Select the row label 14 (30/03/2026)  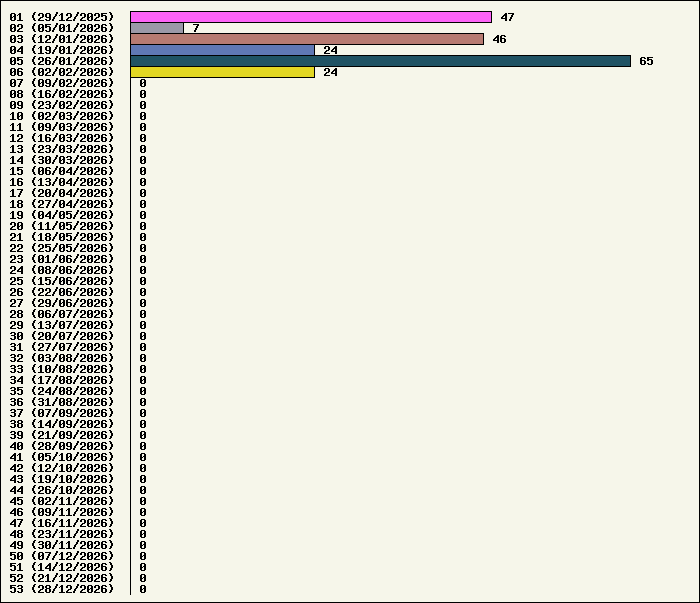pyautogui.click(x=62, y=160)
